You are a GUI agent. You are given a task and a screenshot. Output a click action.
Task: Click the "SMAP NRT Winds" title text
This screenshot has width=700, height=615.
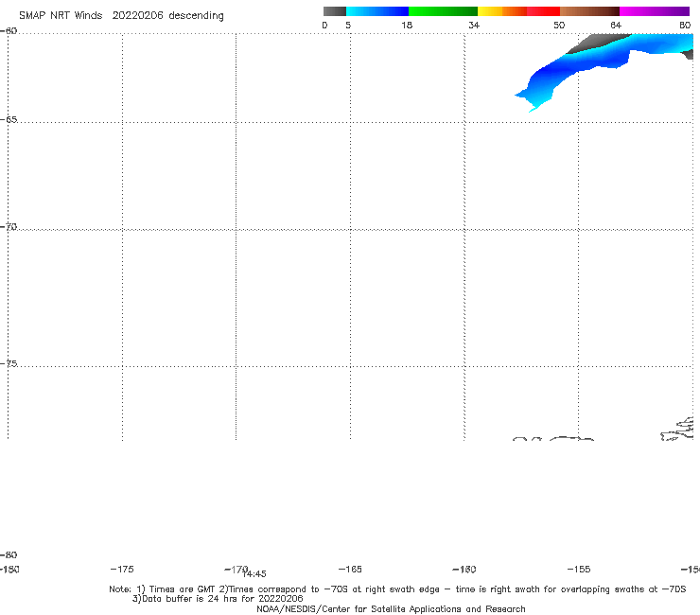(61, 16)
